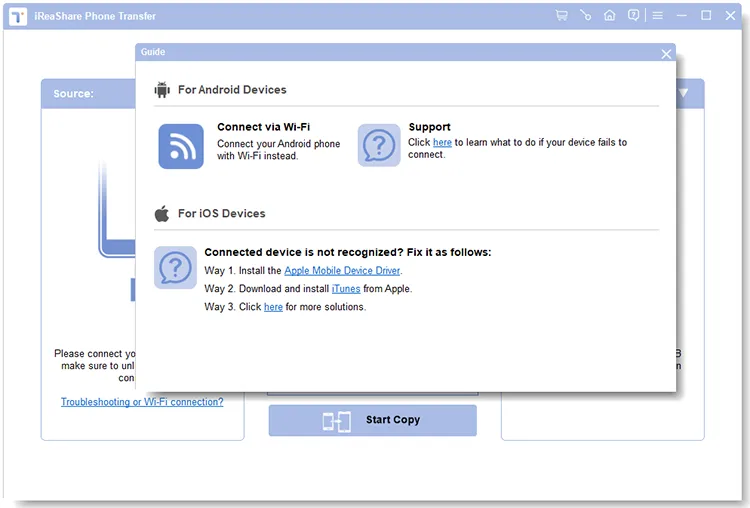
Task: Open the hamburger menu in title bar
Action: 658,16
